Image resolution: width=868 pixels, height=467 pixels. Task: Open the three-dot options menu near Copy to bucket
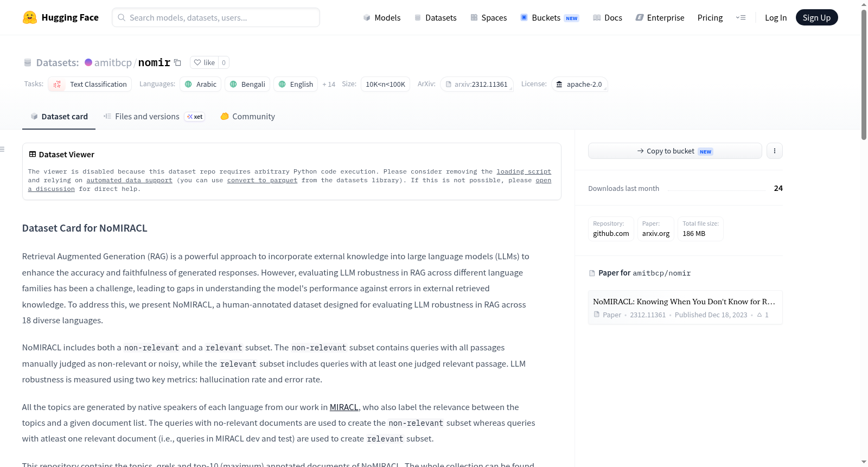point(775,151)
